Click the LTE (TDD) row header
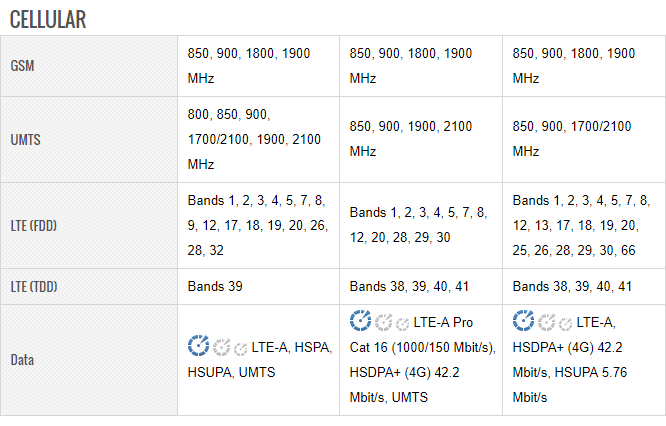Screen dimensions: 666x426 [x=33, y=287]
